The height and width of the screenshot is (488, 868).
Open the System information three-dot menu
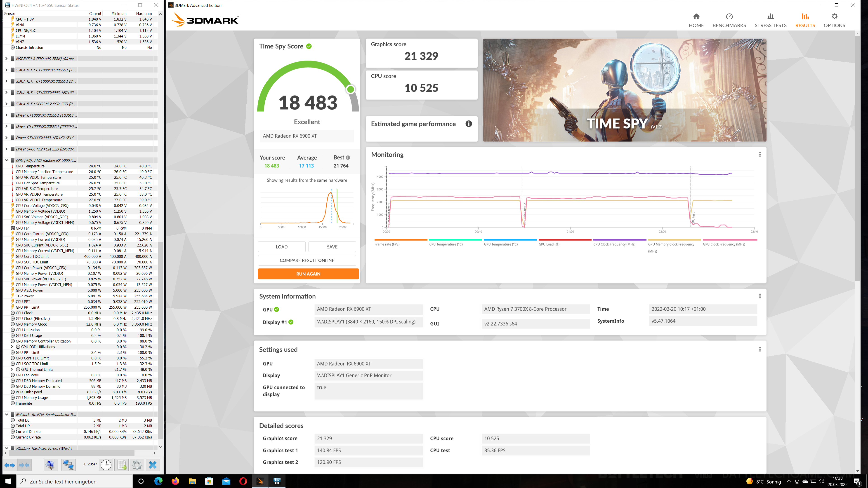[759, 296]
